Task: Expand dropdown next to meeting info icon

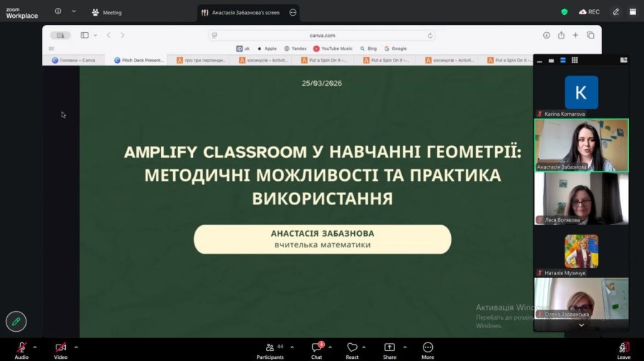Action: click(x=74, y=11)
